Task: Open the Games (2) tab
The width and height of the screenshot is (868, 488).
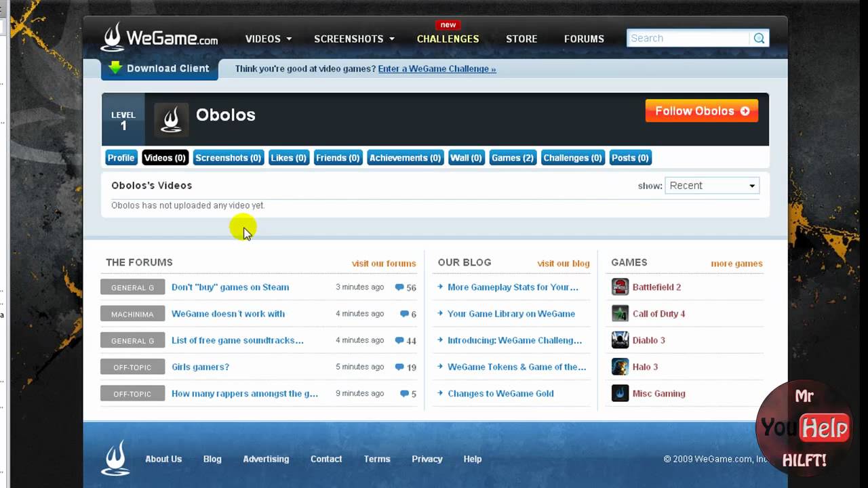Action: click(x=513, y=158)
